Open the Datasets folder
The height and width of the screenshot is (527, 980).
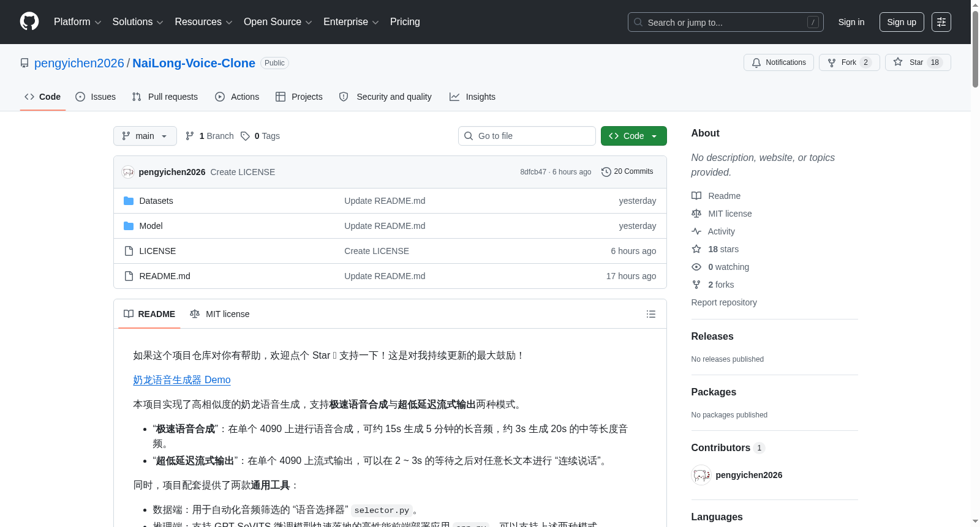pyautogui.click(x=156, y=201)
